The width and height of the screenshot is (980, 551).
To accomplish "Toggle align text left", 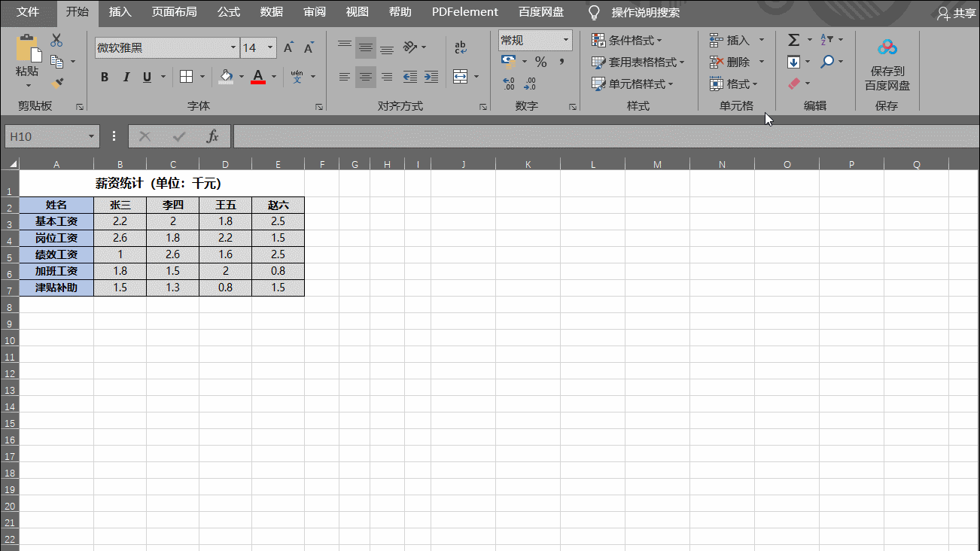I will click(x=345, y=77).
